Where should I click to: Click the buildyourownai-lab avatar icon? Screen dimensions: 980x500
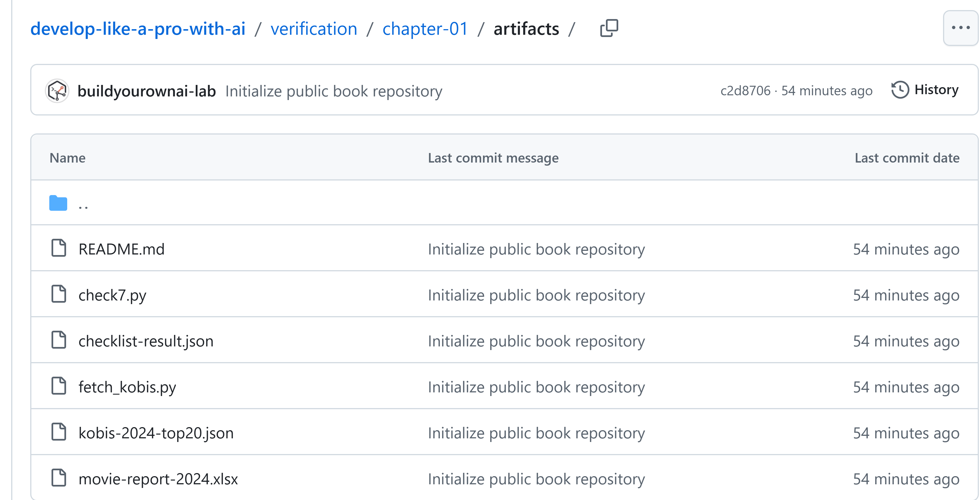point(57,91)
